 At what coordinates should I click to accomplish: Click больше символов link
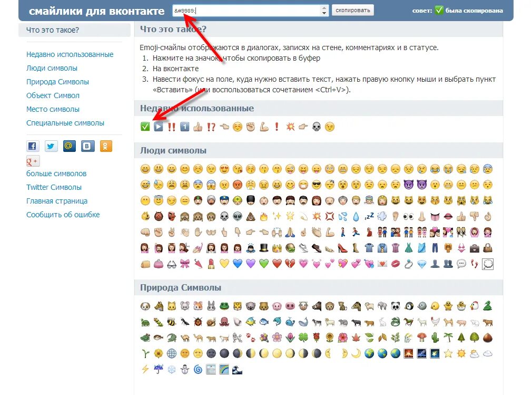[56, 174]
